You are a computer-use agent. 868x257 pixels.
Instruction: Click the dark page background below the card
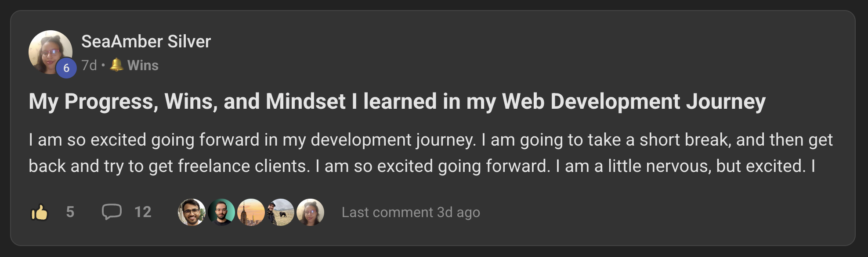point(434,252)
